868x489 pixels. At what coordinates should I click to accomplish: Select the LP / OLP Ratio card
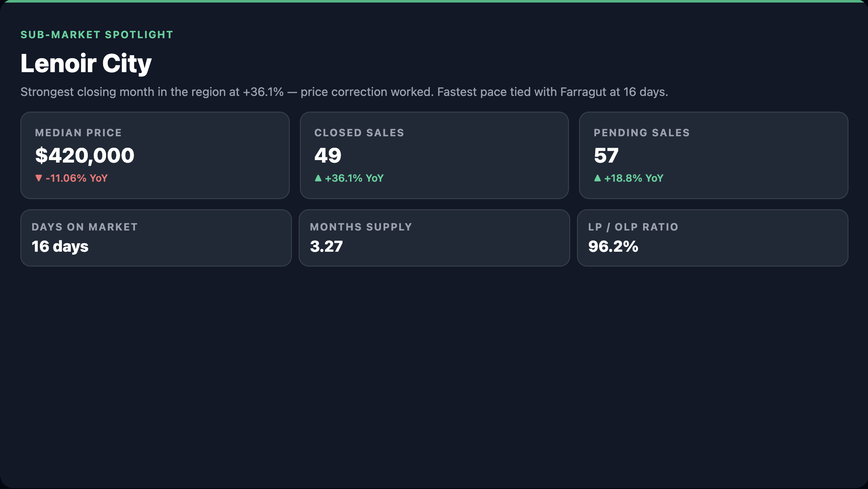point(713,238)
